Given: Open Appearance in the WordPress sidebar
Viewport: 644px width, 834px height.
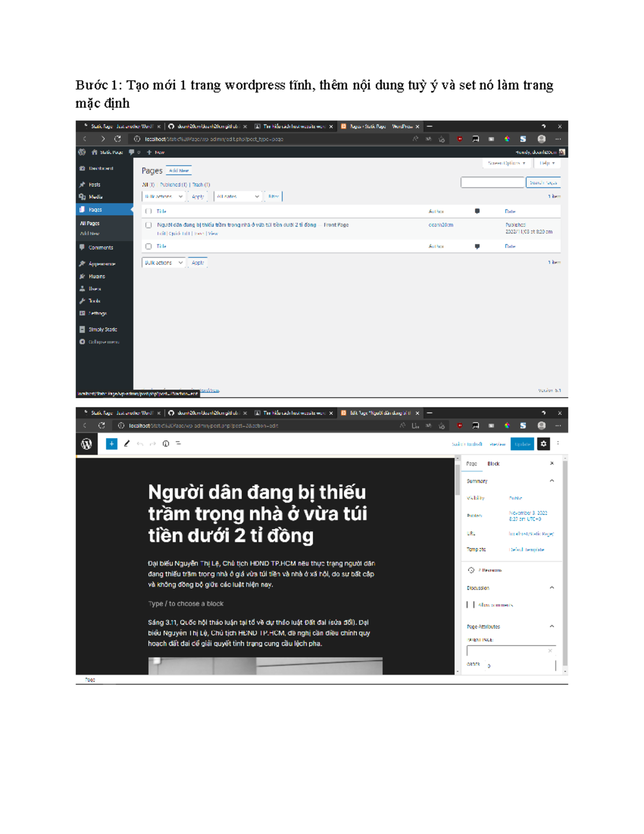Looking at the screenshot, I should 101,264.
